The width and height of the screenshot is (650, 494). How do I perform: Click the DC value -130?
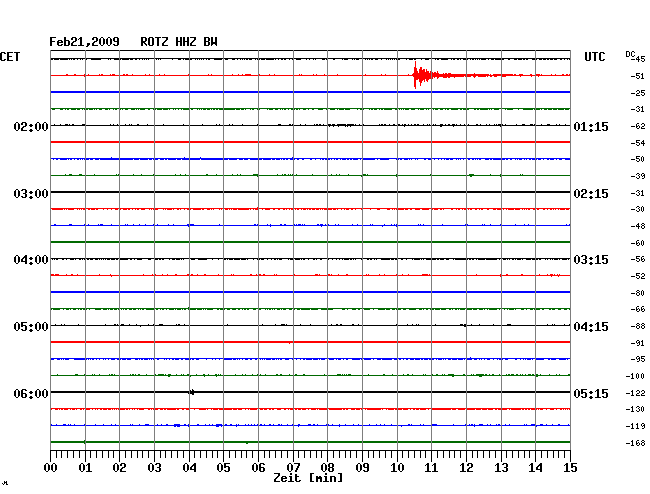point(635,409)
